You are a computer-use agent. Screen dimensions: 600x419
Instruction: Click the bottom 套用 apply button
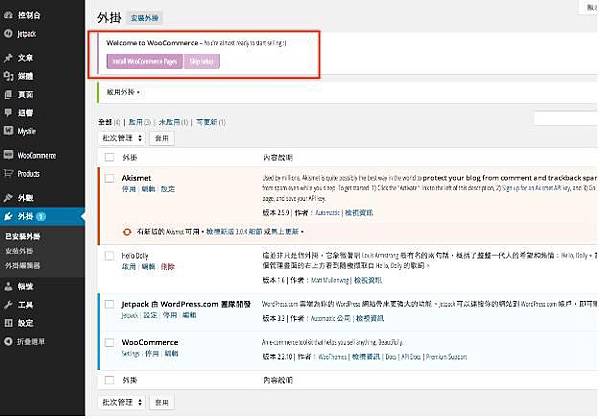161,402
